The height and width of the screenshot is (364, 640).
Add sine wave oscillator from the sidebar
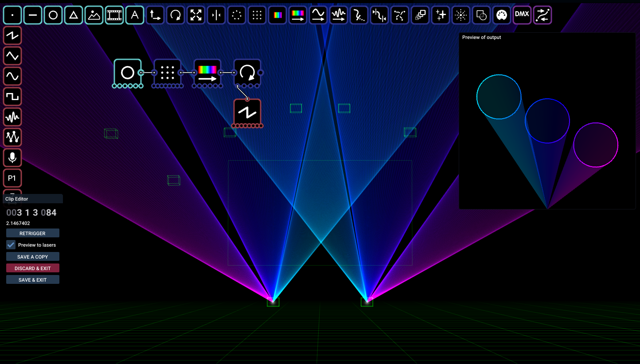click(12, 76)
